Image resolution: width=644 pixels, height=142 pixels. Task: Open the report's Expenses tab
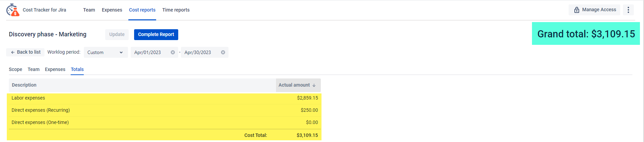point(55,69)
